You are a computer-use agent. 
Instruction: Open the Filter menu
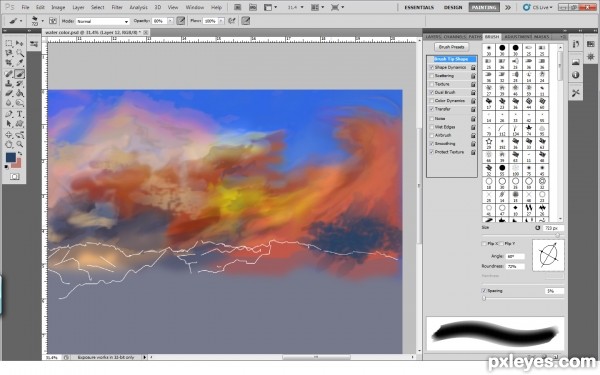tap(117, 7)
